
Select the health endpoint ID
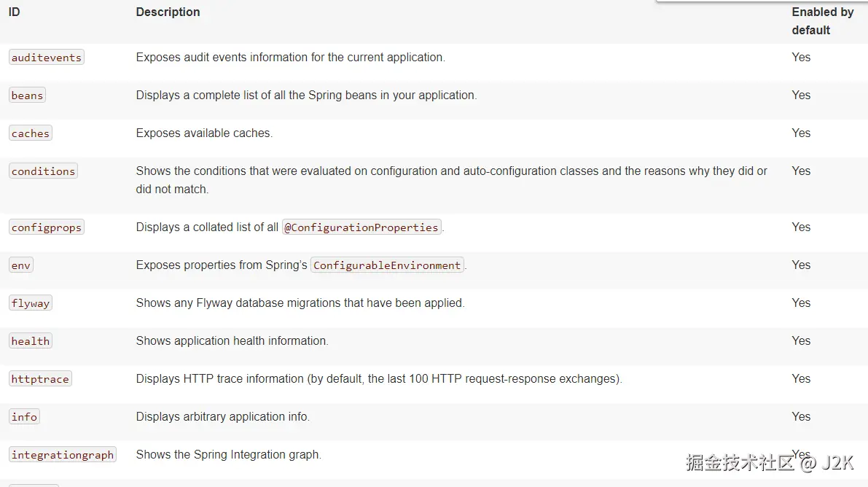coord(31,341)
